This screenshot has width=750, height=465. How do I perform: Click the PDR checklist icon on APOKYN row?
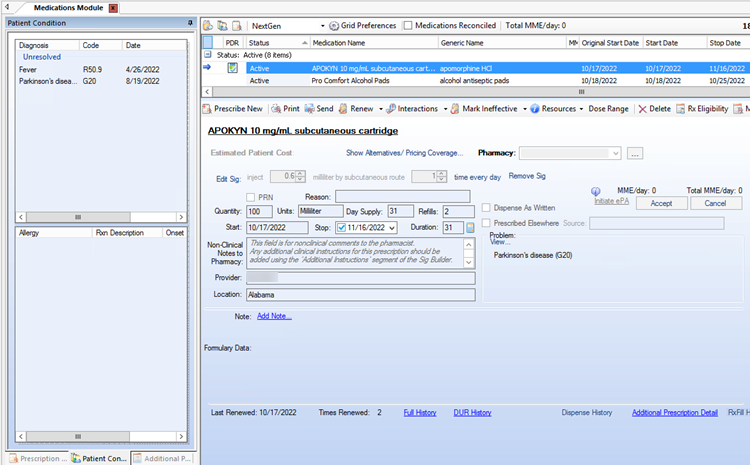pos(232,68)
